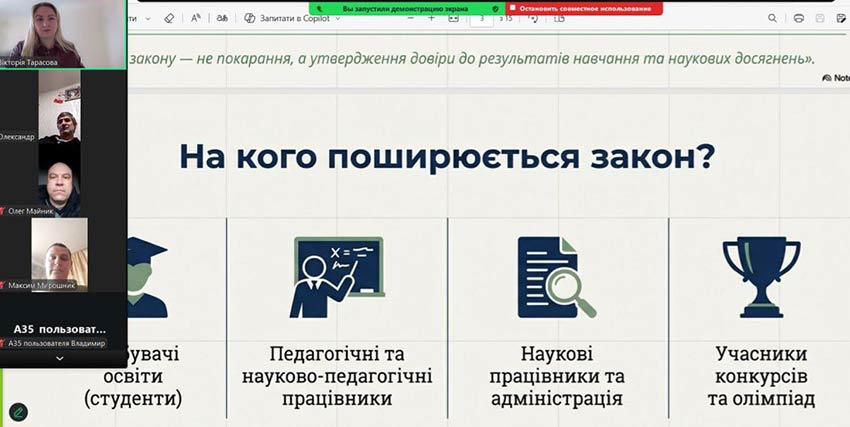
Task: Zoom out with the minus button
Action: 410,18
